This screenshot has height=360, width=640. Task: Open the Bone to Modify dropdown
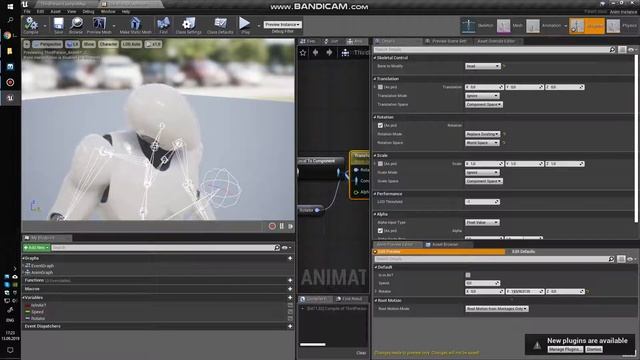coord(482,66)
